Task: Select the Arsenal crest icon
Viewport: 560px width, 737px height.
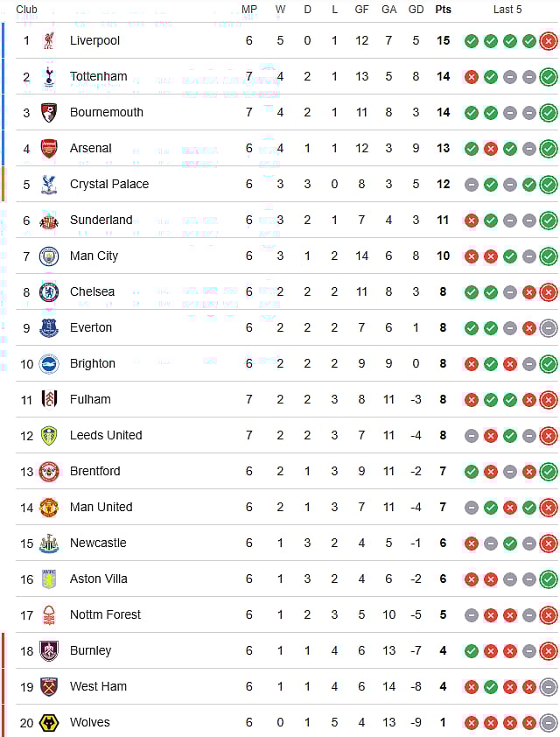Action: coord(48,148)
